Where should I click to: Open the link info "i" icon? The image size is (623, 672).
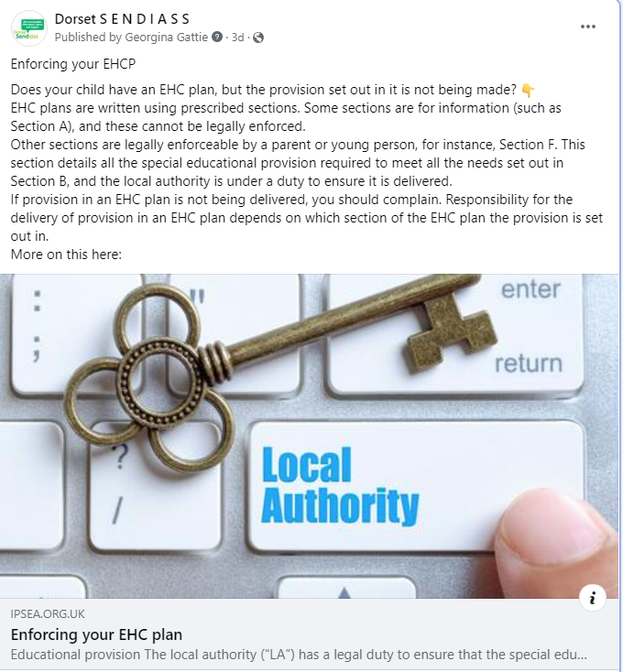pos(592,598)
